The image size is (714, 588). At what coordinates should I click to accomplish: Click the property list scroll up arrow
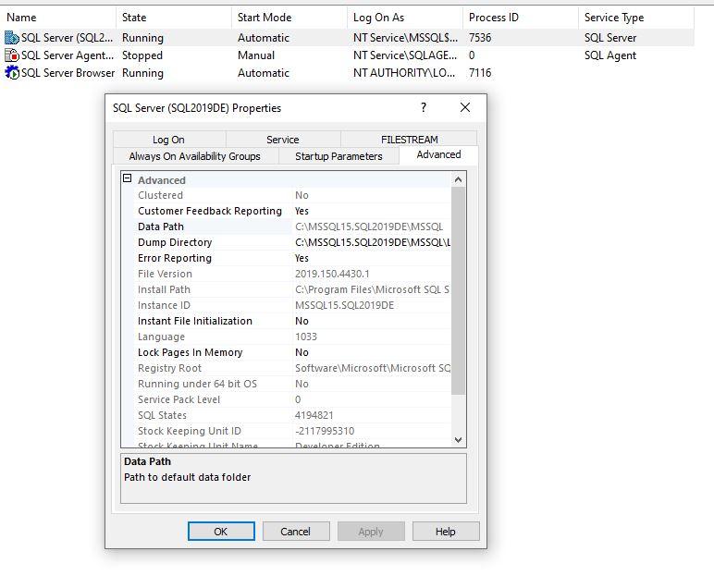tap(458, 179)
